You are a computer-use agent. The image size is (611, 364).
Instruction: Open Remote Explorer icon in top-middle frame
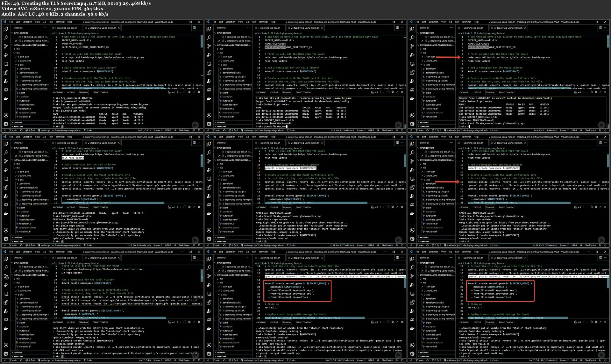[x=209, y=64]
